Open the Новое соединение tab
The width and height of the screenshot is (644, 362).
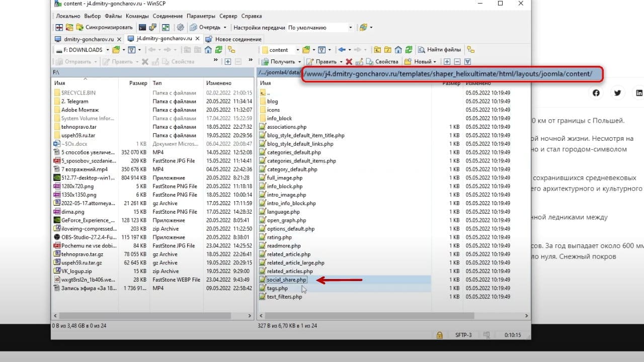(x=234, y=39)
